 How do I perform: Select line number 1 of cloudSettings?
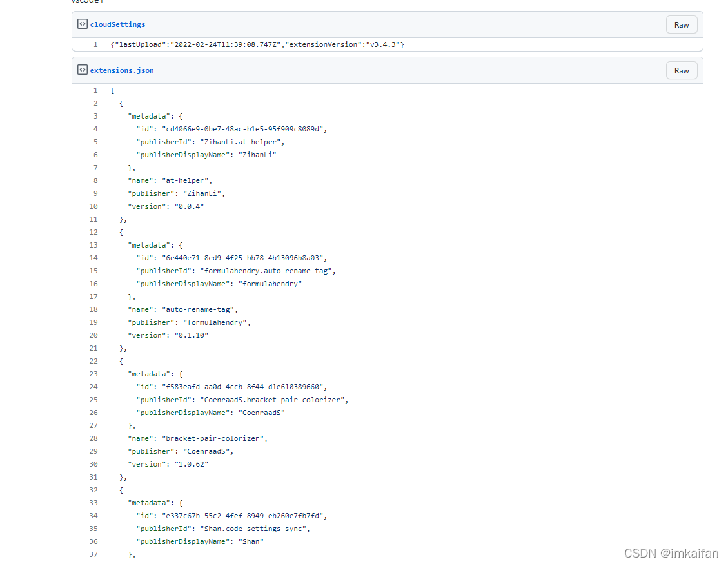tap(95, 44)
